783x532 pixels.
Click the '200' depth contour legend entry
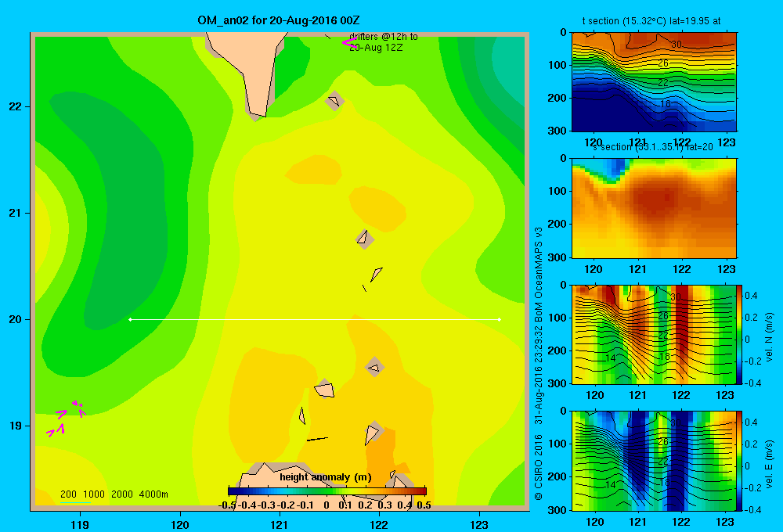coord(68,494)
